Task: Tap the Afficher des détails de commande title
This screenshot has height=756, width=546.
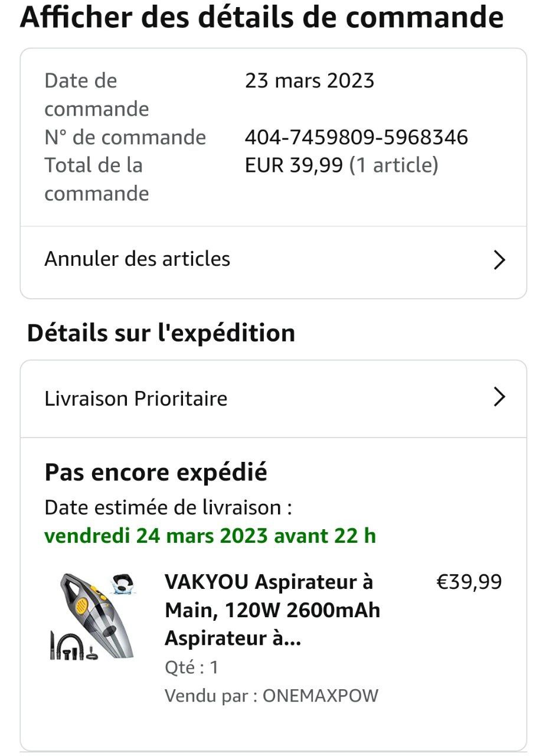Action: (x=262, y=17)
